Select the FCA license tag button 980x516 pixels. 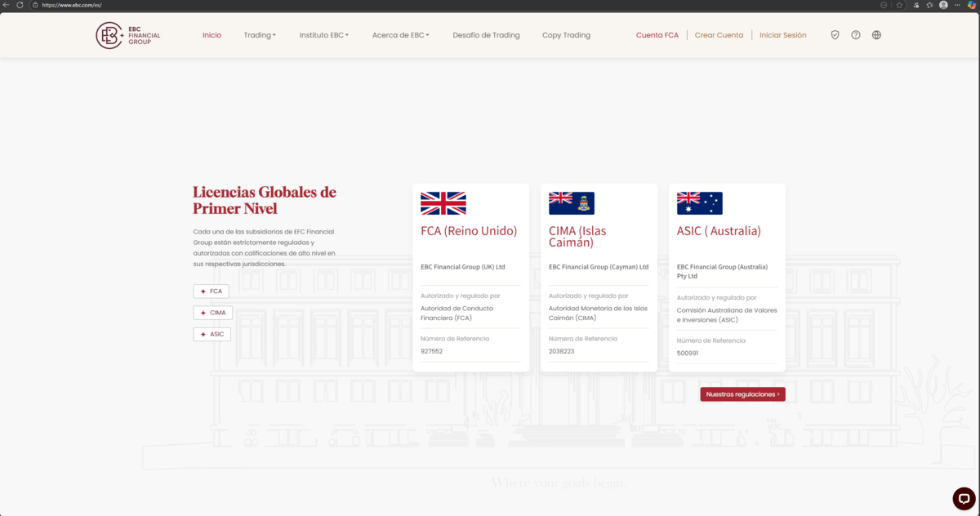(x=211, y=291)
